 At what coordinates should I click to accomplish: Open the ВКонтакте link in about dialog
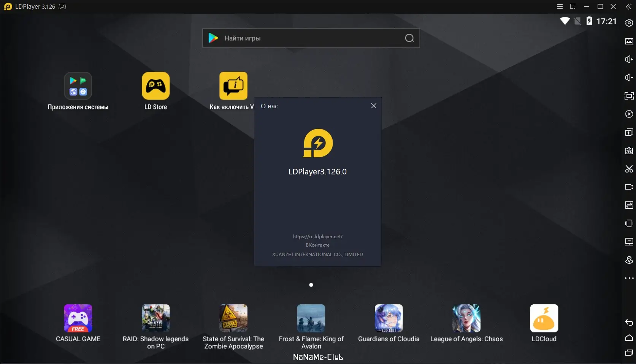(318, 245)
